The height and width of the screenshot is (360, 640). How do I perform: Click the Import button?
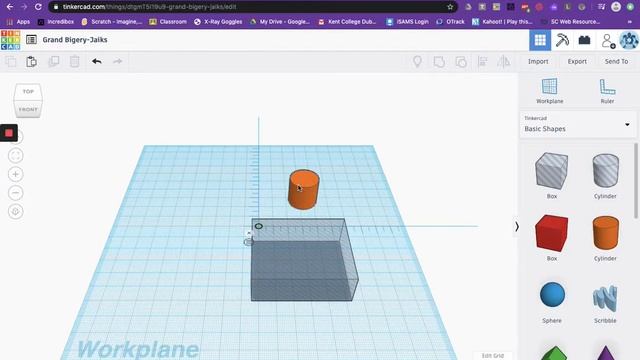tap(538, 61)
